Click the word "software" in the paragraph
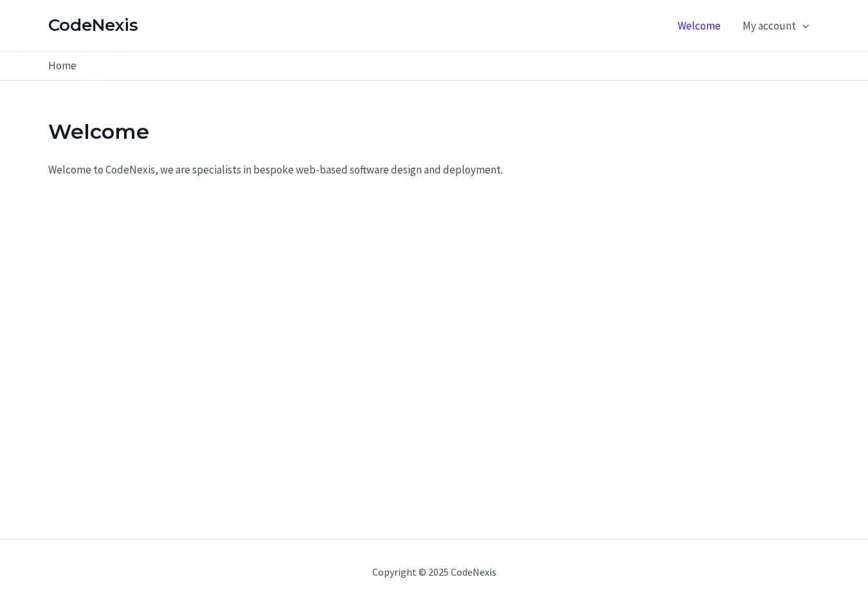The image size is (868, 604). (369, 170)
